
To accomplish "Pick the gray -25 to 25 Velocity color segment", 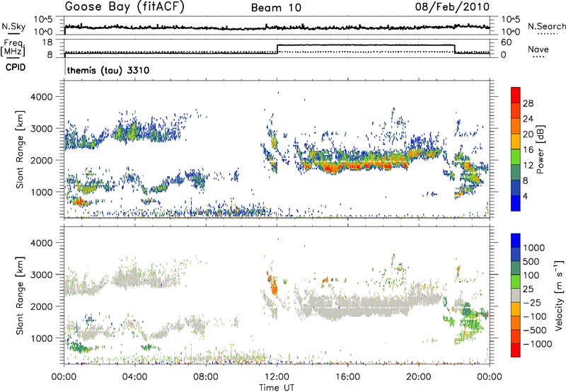I will point(516,295).
